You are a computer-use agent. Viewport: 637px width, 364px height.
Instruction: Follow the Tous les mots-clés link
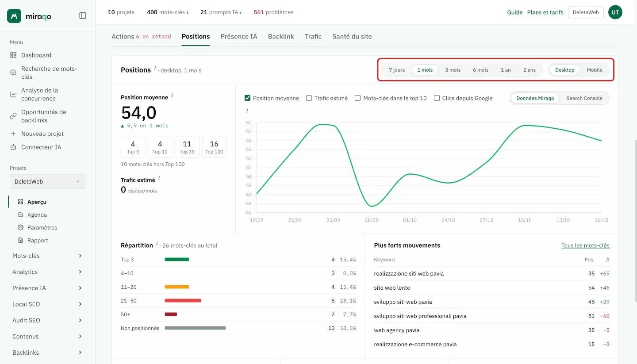pos(585,245)
